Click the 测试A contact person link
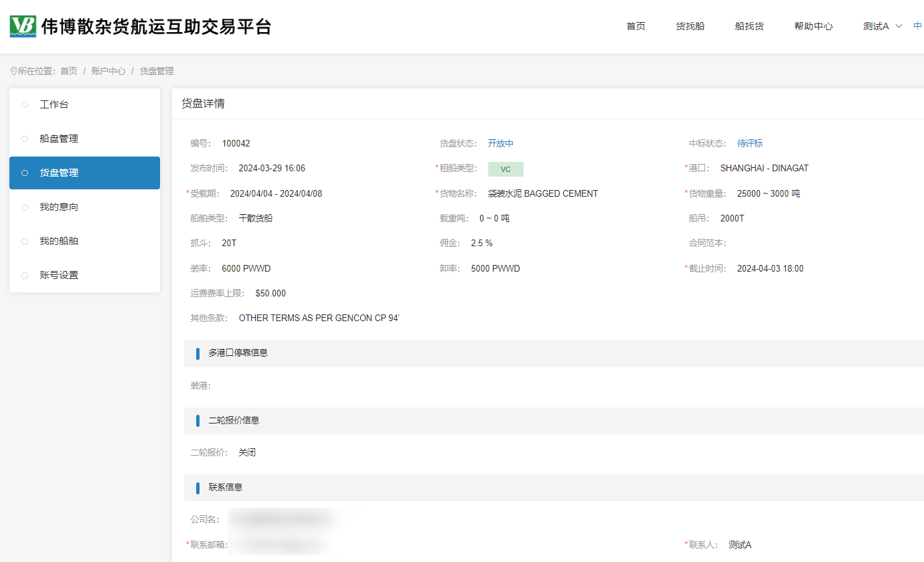924x562 pixels. coord(740,545)
